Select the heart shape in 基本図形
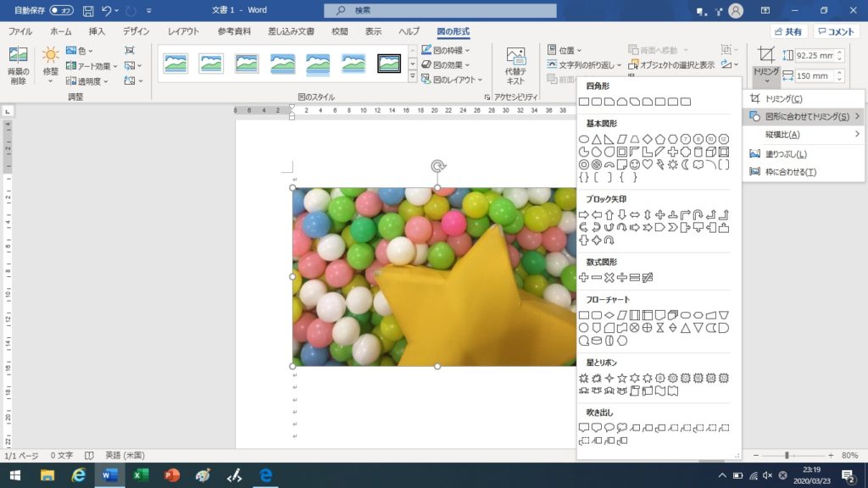This screenshot has height=488, width=868. point(647,164)
